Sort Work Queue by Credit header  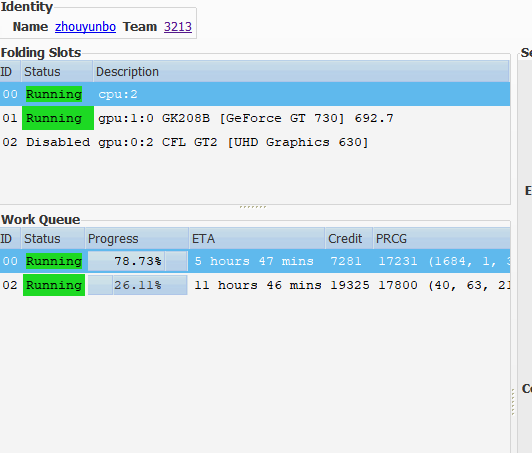tap(349, 239)
